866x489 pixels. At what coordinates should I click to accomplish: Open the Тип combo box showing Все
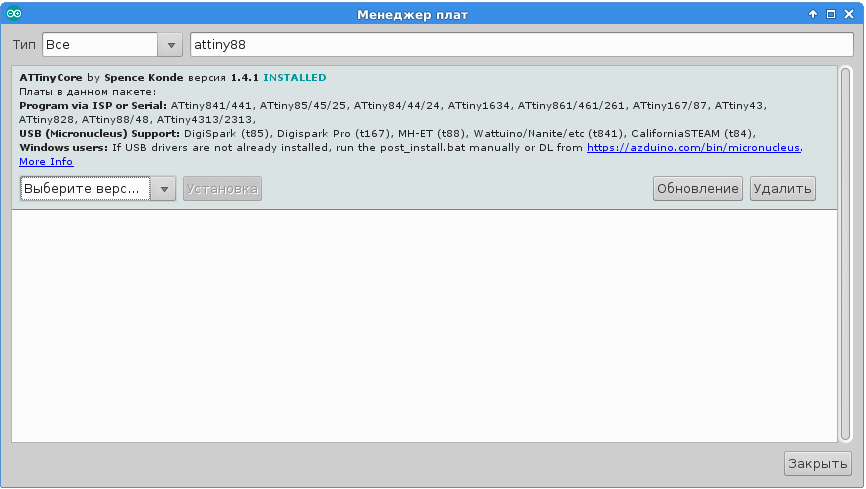click(x=99, y=45)
